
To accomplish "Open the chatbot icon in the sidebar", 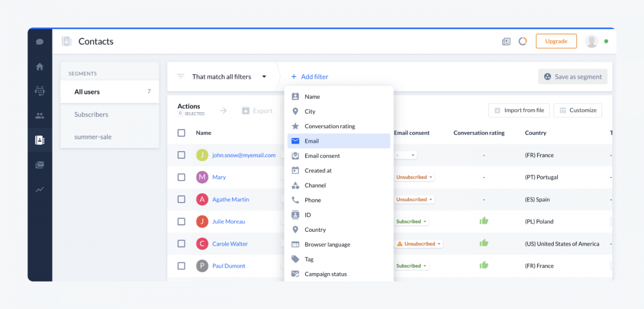I will [40, 91].
